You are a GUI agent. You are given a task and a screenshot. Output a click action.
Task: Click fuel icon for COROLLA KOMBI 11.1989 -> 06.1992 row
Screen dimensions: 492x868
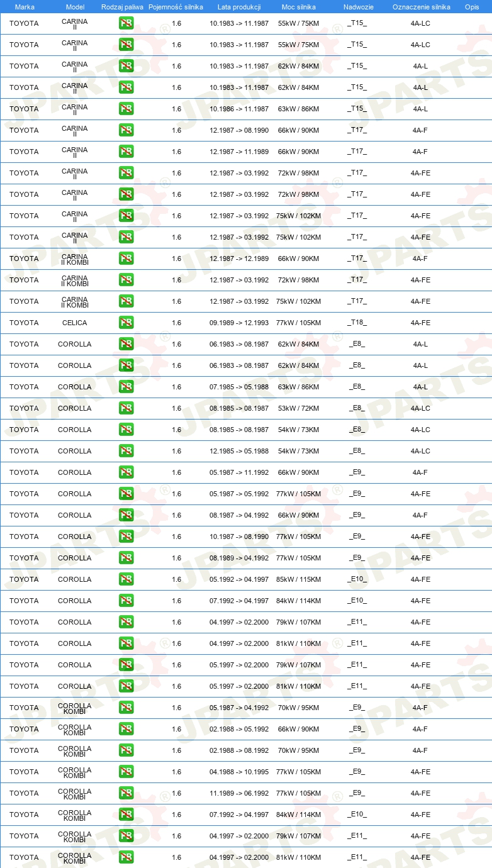pyautogui.click(x=126, y=793)
